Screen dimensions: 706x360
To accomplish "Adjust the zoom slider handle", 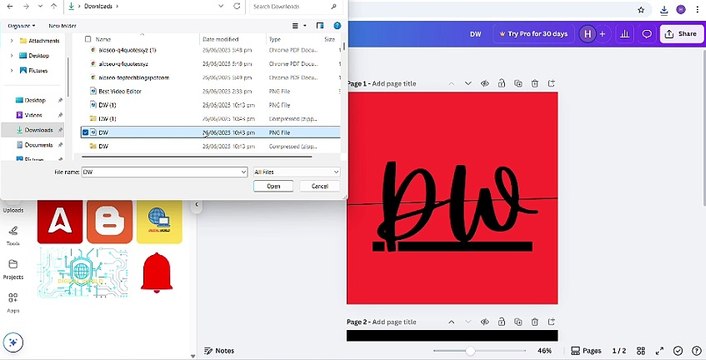I will [470, 351].
